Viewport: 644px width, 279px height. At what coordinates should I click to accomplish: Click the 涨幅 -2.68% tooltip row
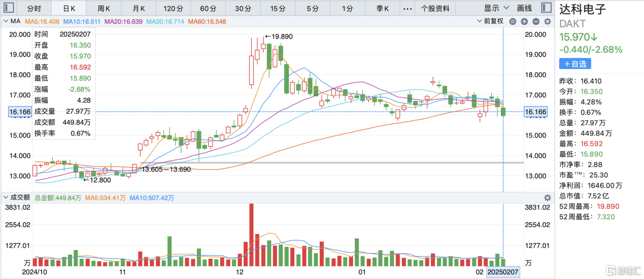pyautogui.click(x=62, y=89)
